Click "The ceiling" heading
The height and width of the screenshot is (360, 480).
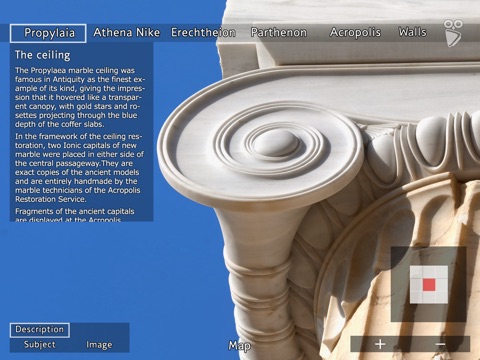[x=43, y=55]
